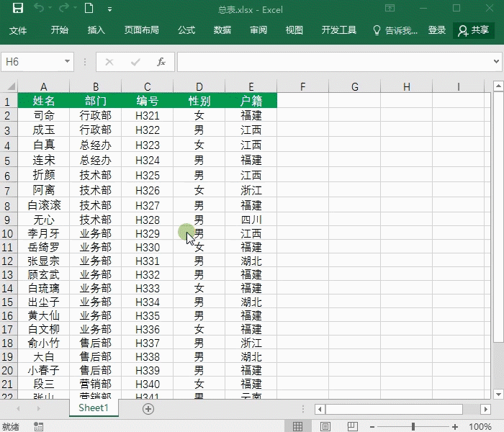Select cell containing H329

(147, 233)
